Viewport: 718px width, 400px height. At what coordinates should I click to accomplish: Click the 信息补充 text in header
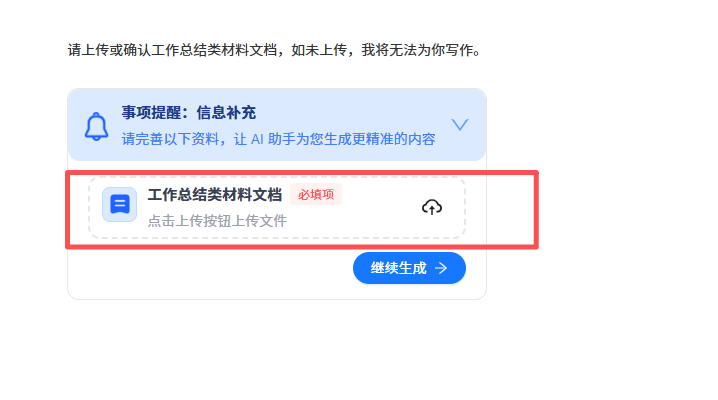pyautogui.click(x=226, y=113)
